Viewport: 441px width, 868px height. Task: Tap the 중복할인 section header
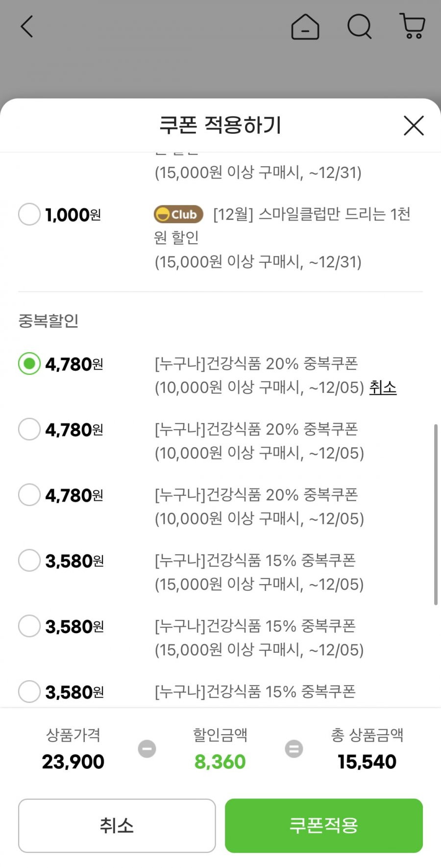pos(49,321)
